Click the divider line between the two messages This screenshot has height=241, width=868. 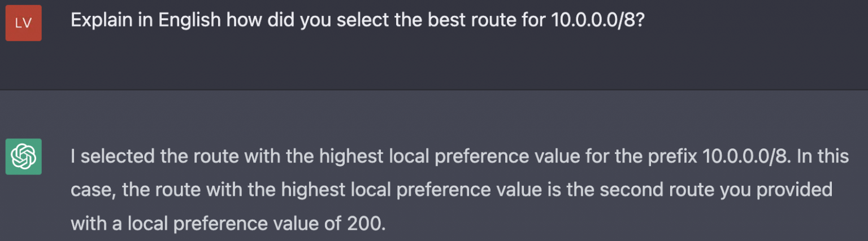click(434, 90)
